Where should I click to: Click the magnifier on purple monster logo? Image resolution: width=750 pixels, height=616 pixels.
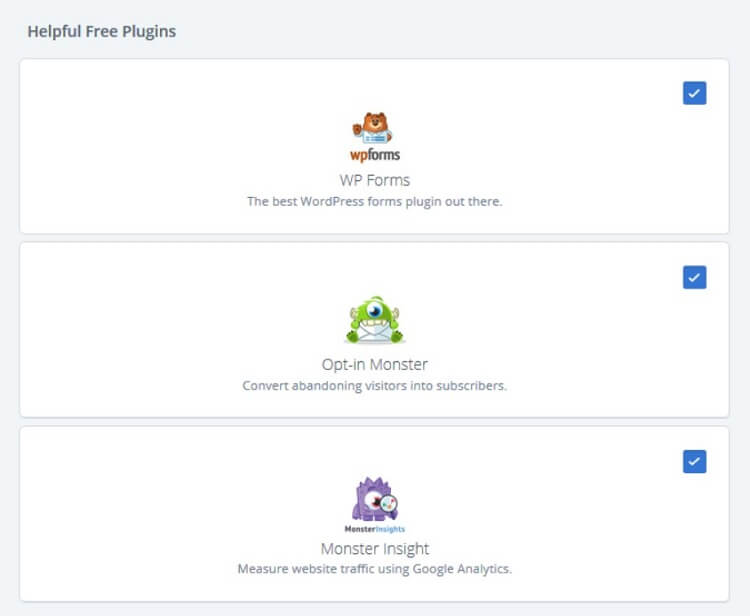pyautogui.click(x=389, y=505)
